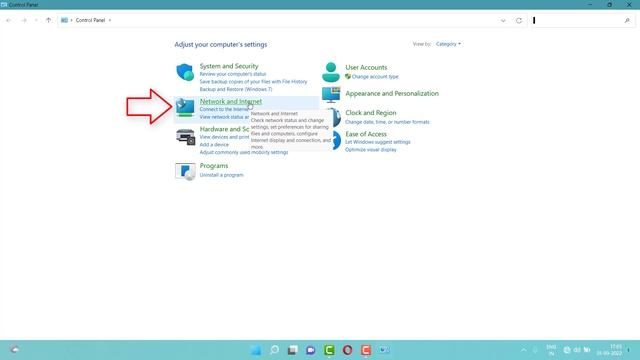The height and width of the screenshot is (360, 640).
Task: Click Review your computer's status
Action: (233, 74)
